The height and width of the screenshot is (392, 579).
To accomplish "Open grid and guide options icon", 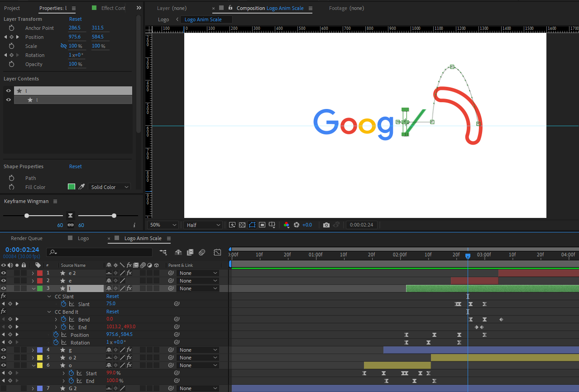I will pos(272,225).
